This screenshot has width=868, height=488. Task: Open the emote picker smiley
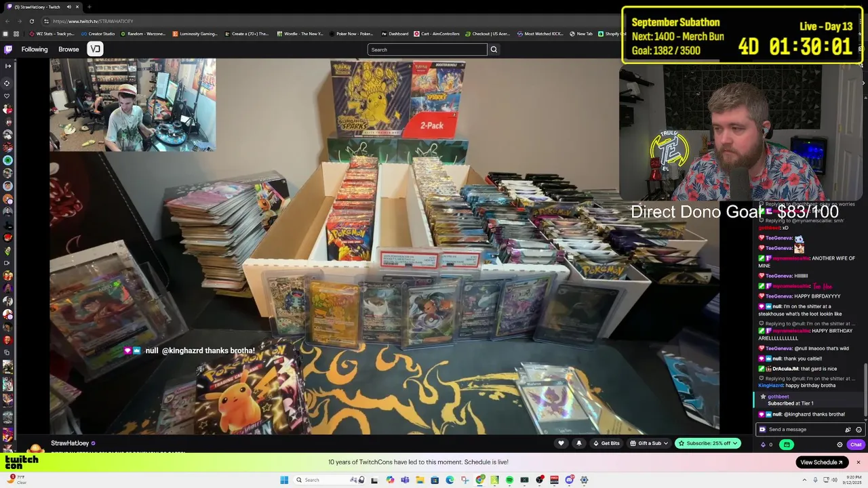(x=859, y=430)
